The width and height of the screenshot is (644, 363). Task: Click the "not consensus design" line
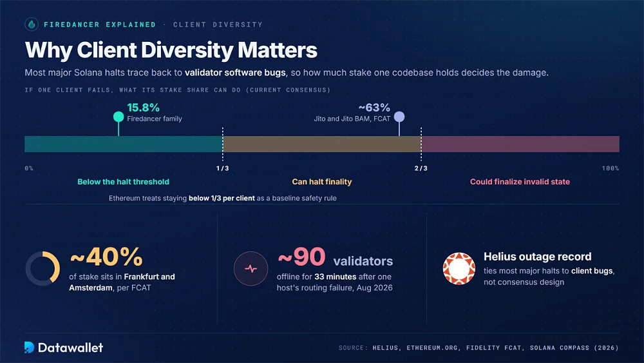pyautogui.click(x=524, y=282)
